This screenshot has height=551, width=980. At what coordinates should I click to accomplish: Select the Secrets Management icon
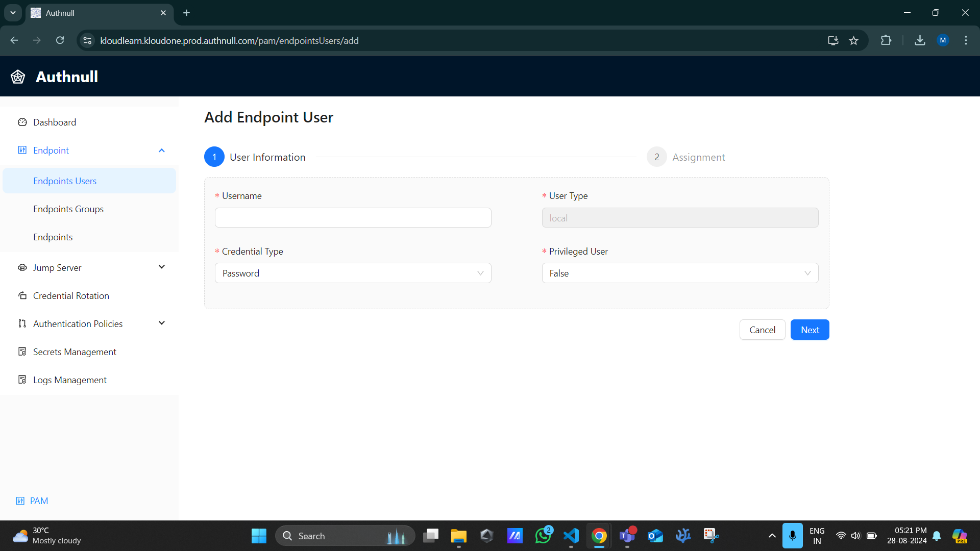pos(22,352)
